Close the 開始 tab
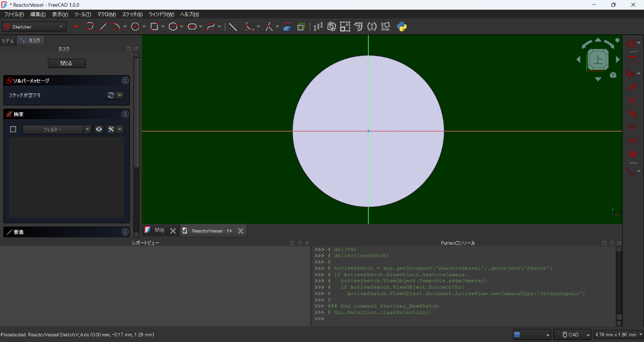 click(x=173, y=231)
